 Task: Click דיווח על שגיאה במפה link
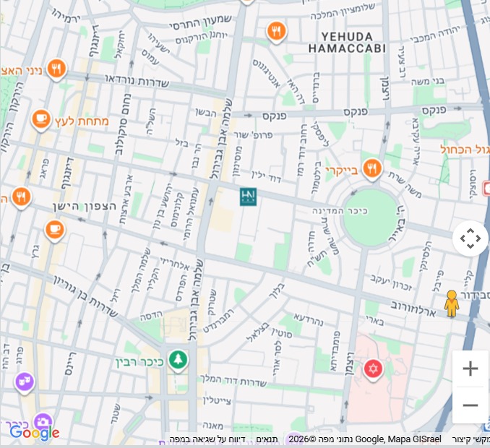[208, 439]
